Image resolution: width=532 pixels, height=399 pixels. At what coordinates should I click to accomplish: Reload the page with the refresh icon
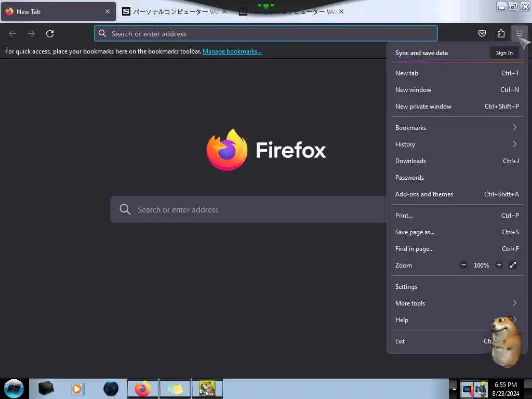click(50, 34)
